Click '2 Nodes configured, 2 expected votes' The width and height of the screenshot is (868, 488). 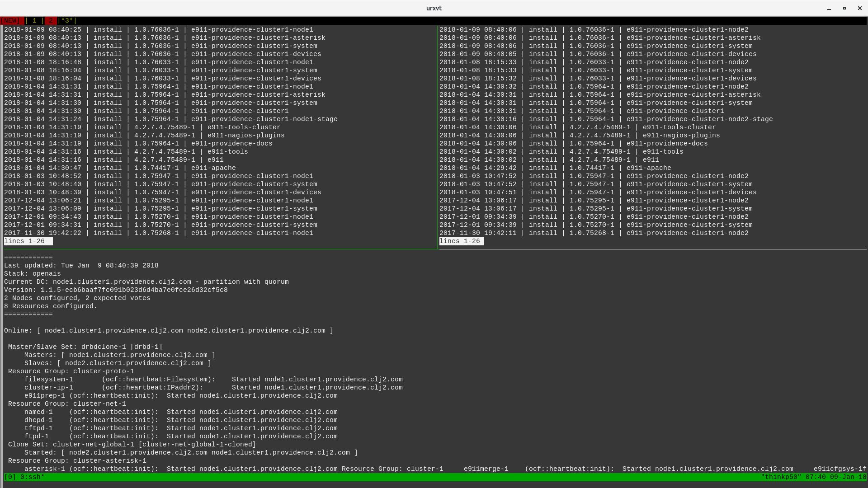[77, 298]
